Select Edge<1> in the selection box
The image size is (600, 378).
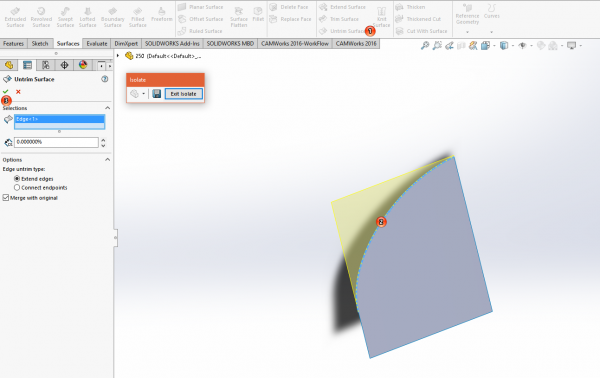[59, 119]
